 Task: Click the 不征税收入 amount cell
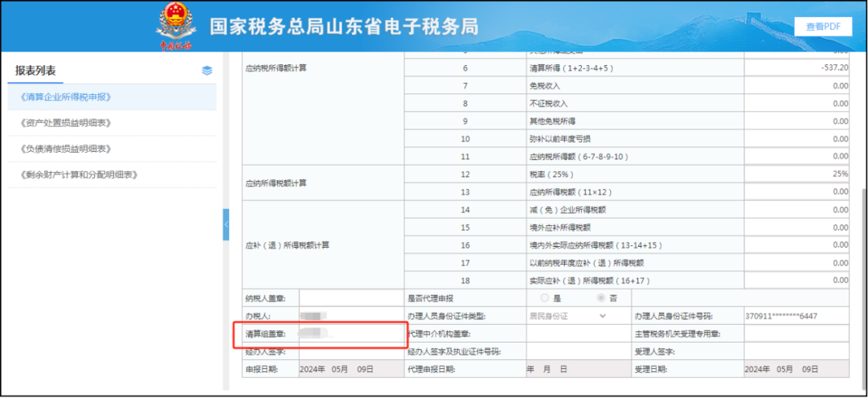796,103
